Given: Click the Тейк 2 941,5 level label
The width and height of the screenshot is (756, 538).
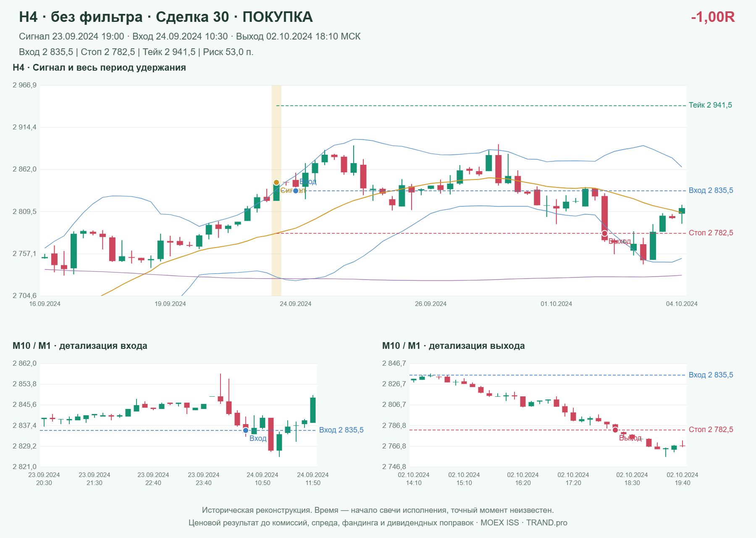Looking at the screenshot, I should tap(710, 105).
